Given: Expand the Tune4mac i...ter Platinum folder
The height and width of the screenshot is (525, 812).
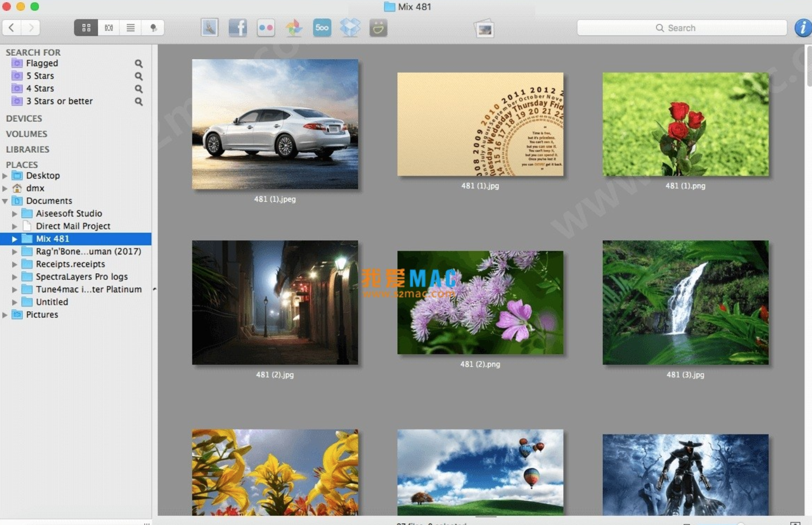Looking at the screenshot, I should [15, 290].
